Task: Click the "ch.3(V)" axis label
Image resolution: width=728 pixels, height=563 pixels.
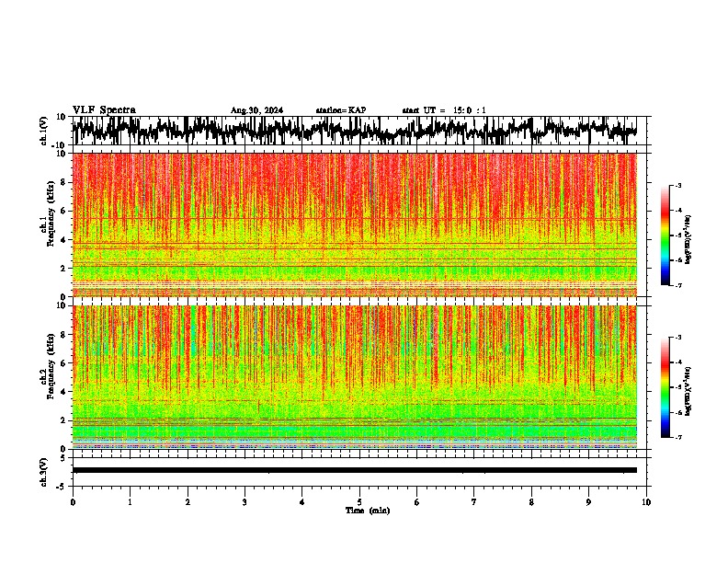Action: click(x=44, y=472)
